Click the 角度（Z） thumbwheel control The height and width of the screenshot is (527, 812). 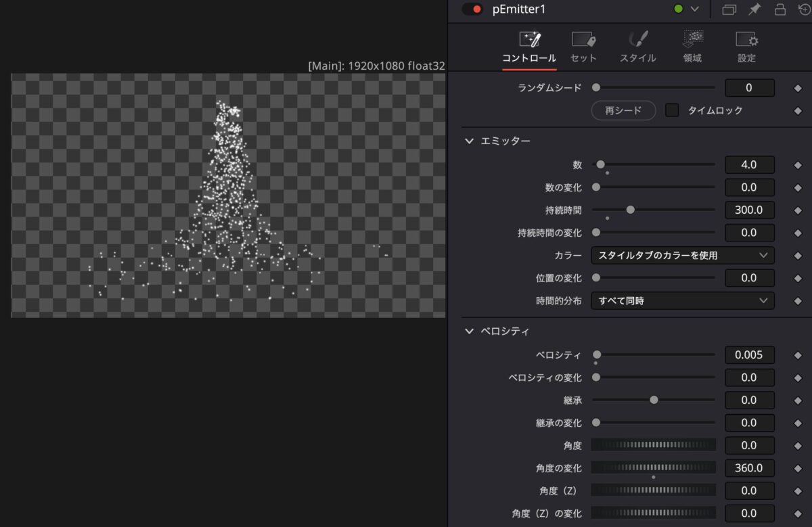pyautogui.click(x=654, y=490)
